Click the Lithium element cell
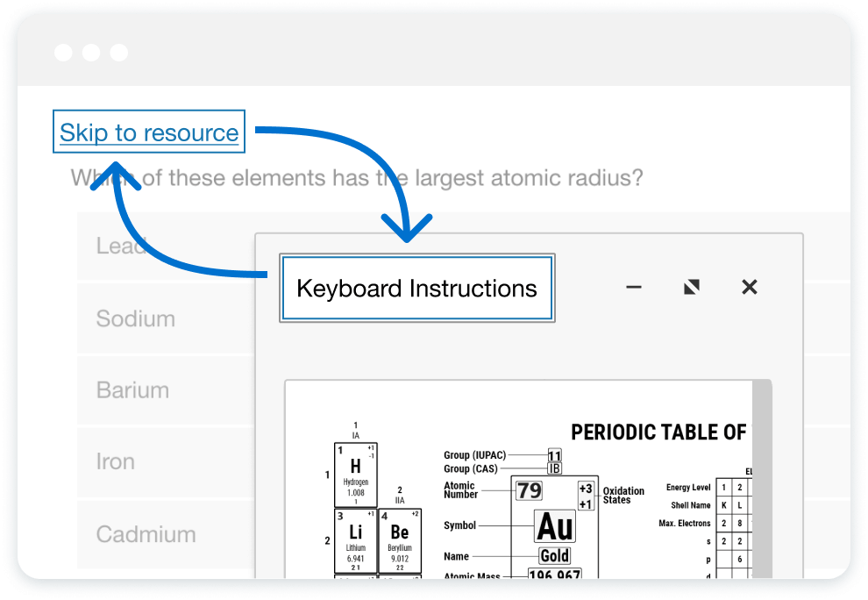Image resolution: width=868 pixels, height=600 pixels. coord(355,540)
